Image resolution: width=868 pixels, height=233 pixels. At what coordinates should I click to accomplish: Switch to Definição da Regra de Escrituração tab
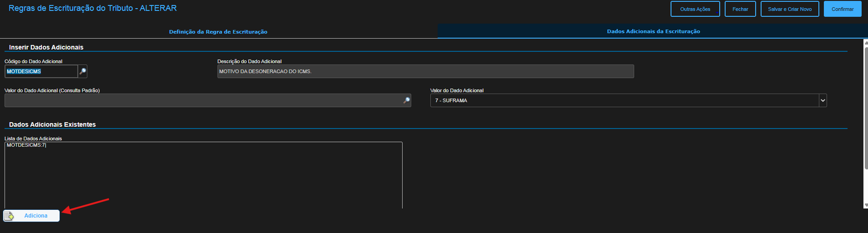[218, 32]
